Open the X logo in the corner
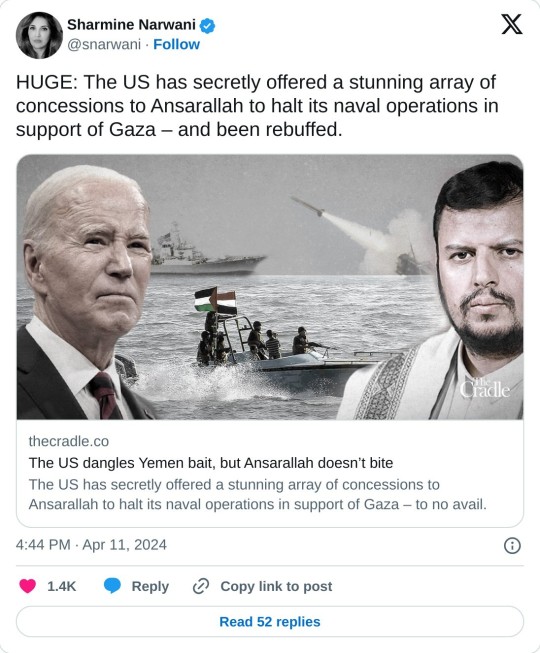 pyautogui.click(x=512, y=24)
